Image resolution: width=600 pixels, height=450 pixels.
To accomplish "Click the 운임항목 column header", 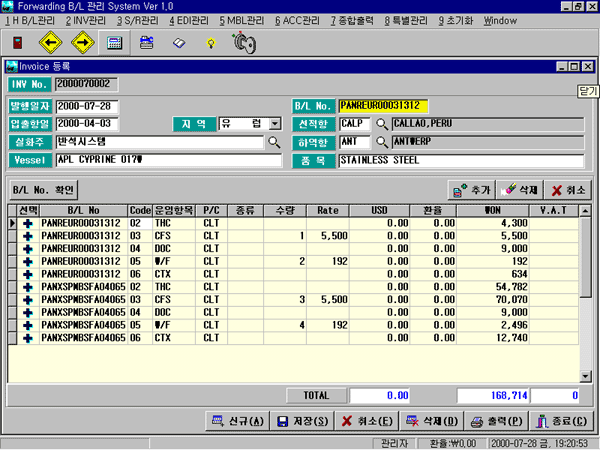I will coord(174,210).
